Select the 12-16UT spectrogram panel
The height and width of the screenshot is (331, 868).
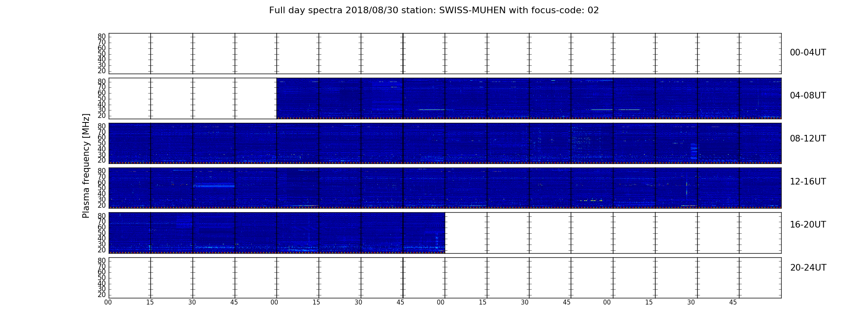[x=445, y=188]
